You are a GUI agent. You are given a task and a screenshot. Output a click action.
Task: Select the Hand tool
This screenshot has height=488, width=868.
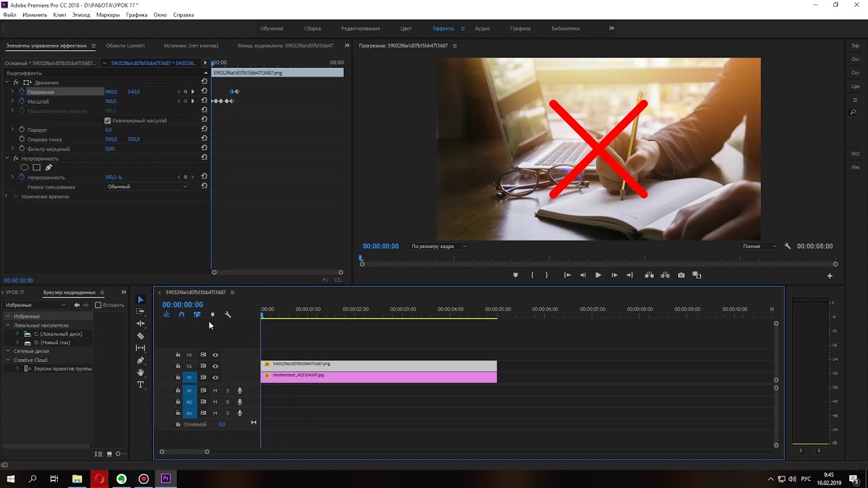(x=140, y=372)
